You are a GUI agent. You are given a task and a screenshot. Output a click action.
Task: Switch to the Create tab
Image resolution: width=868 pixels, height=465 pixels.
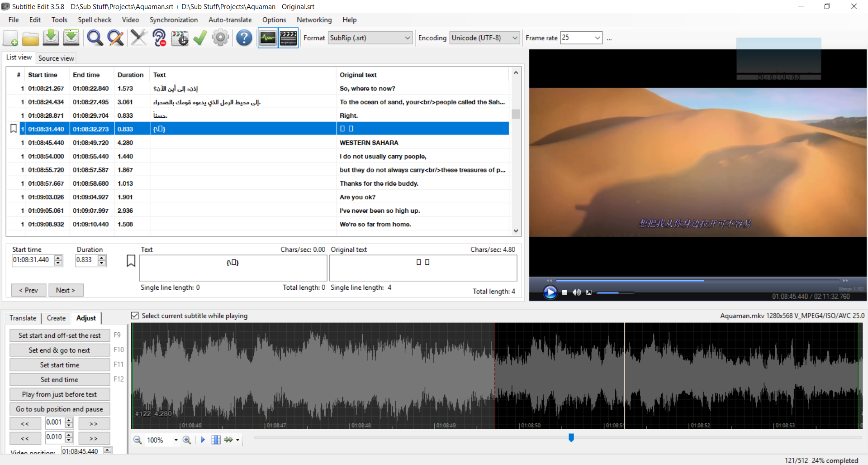[56, 318]
